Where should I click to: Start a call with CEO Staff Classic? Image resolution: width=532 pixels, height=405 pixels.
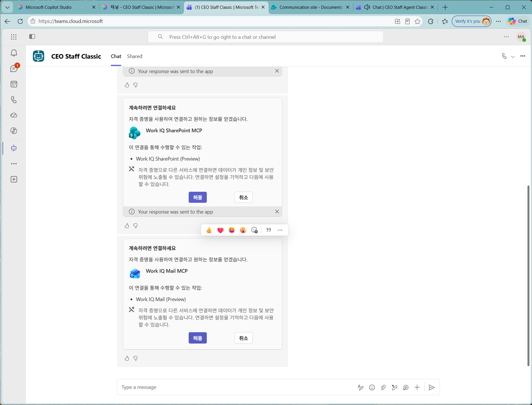coord(504,56)
